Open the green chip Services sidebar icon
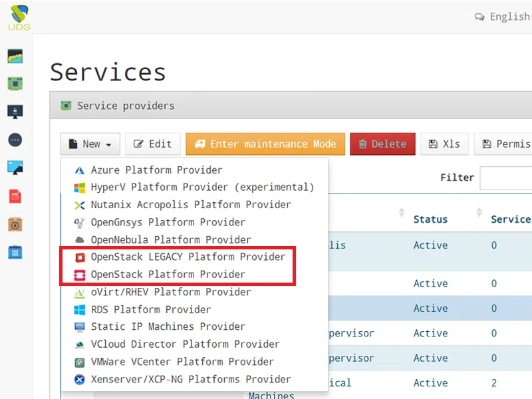This screenshot has width=532, height=399. pyautogui.click(x=15, y=84)
